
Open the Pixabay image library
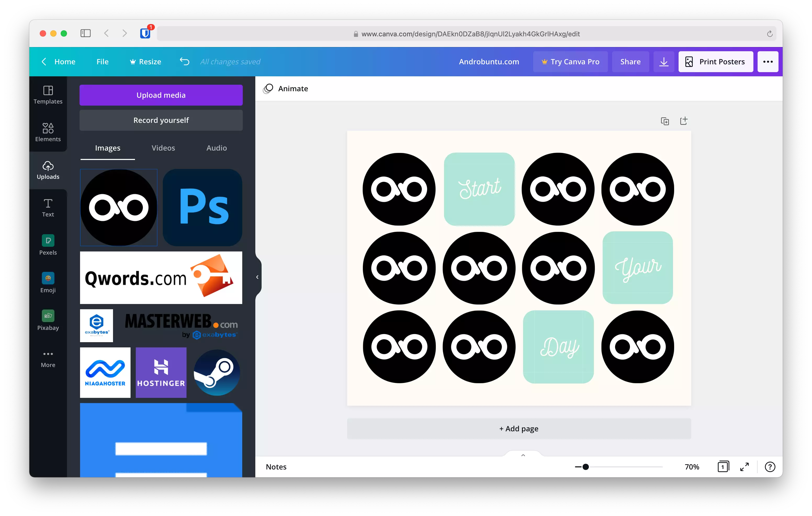pos(48,320)
